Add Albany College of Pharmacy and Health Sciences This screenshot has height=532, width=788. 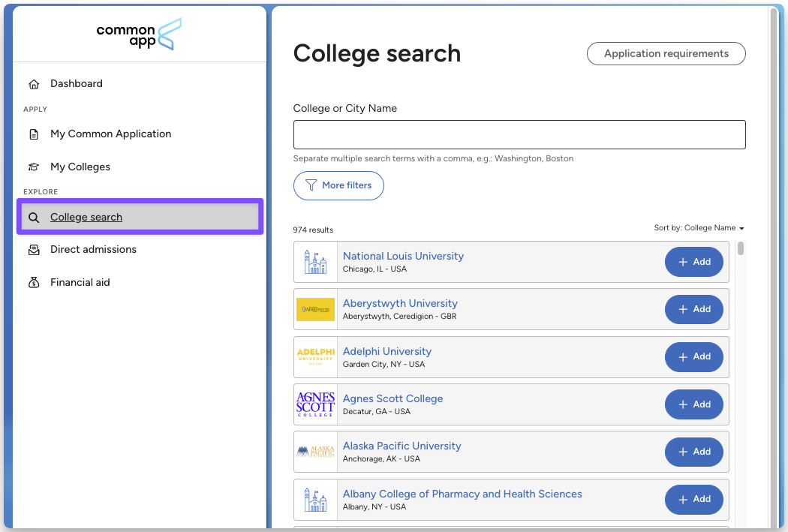[x=694, y=499]
